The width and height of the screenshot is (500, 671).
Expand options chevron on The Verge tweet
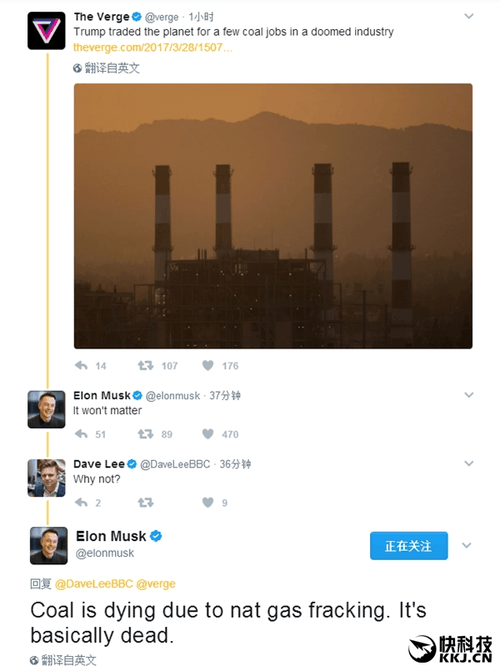pos(469,16)
